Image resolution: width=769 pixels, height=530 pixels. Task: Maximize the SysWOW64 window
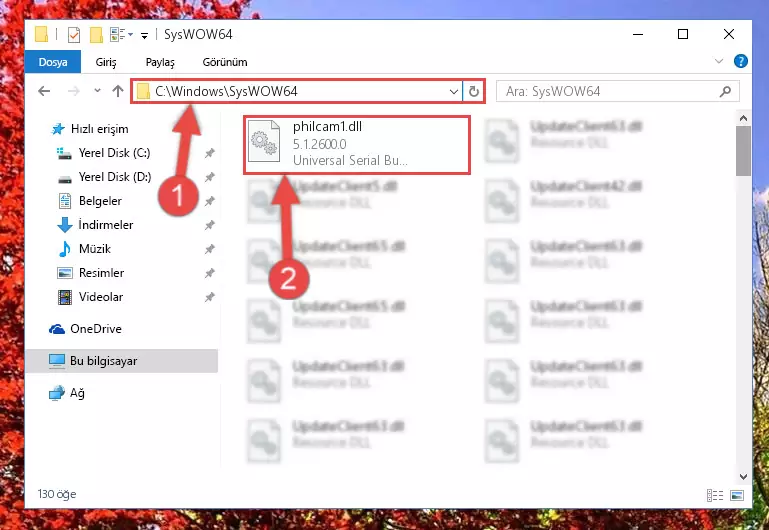[683, 34]
